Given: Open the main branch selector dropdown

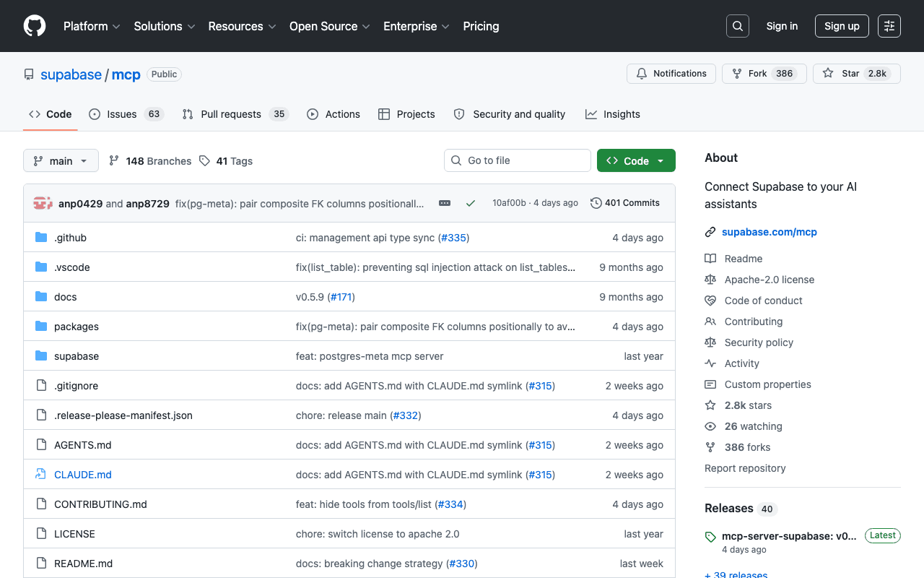Looking at the screenshot, I should pos(61,160).
